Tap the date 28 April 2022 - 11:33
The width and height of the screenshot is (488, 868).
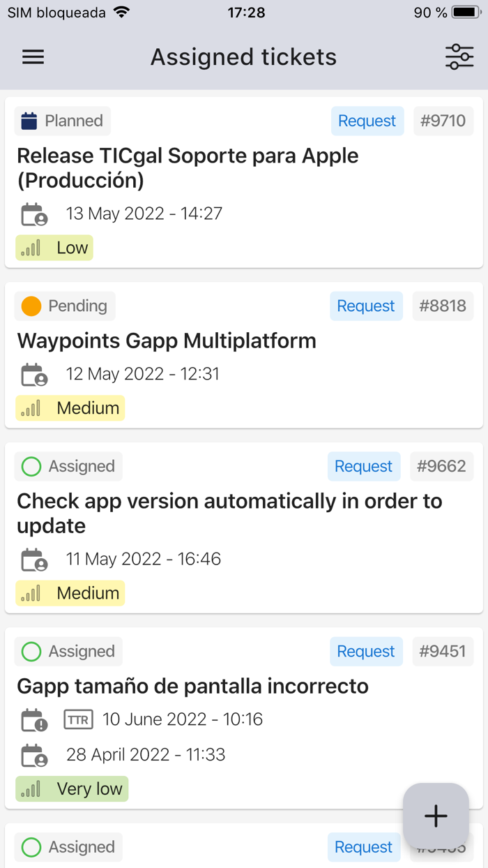(146, 754)
